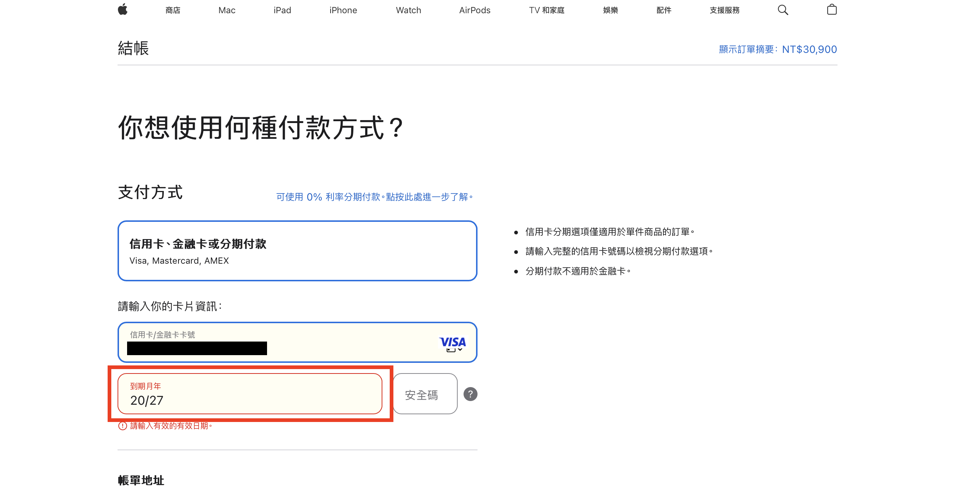
Task: Click the 安全碼 security code field
Action: coord(425,393)
